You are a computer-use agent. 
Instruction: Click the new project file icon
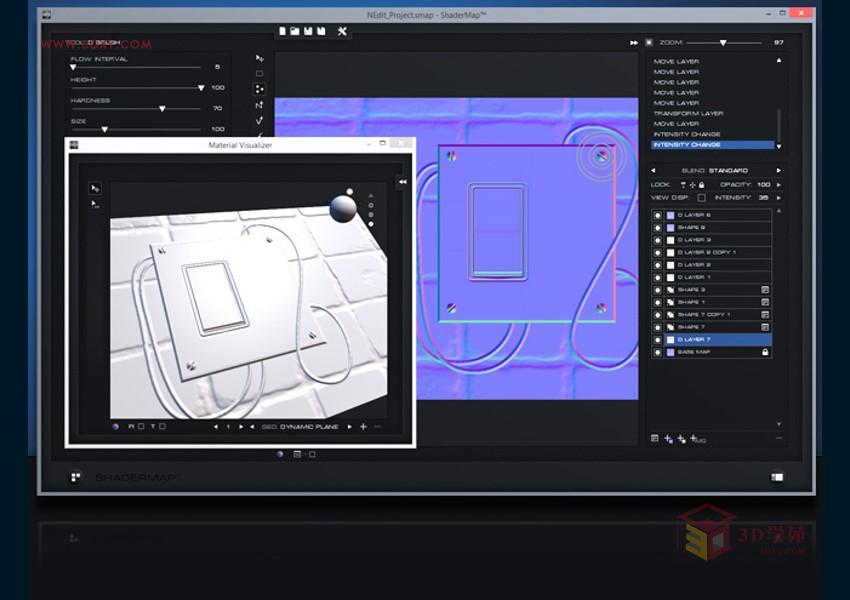[283, 31]
